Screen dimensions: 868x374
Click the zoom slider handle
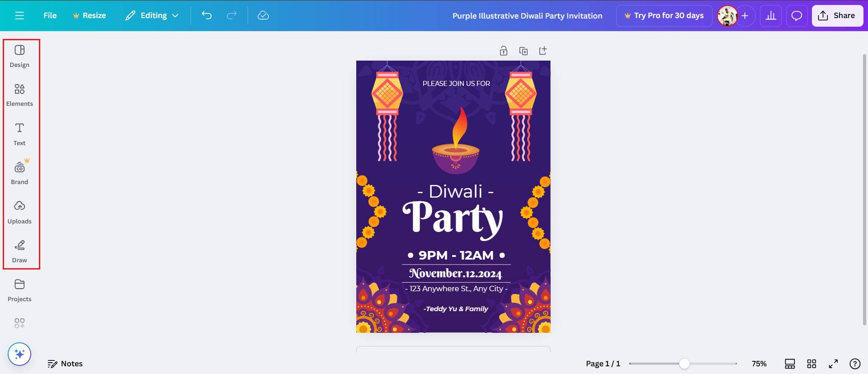point(684,364)
